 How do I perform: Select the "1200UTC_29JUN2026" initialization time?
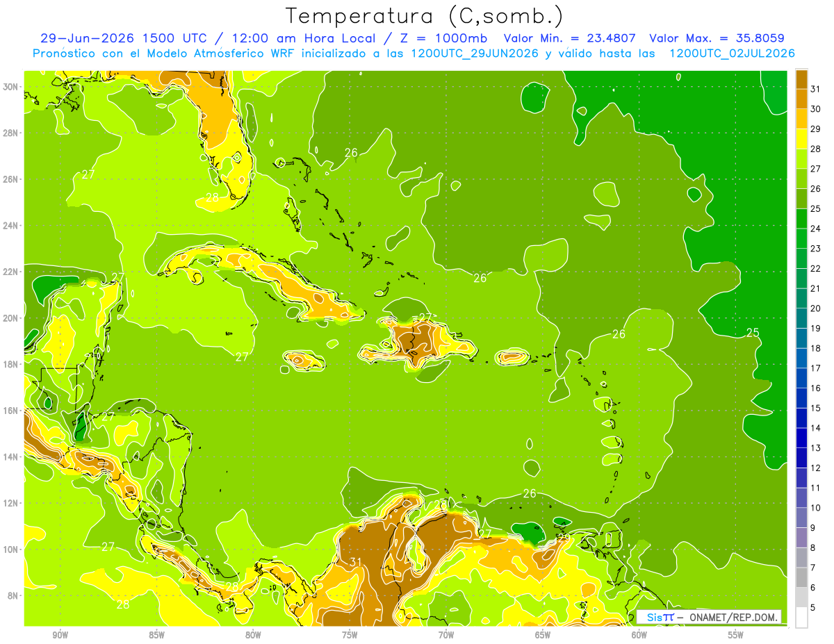475,53
